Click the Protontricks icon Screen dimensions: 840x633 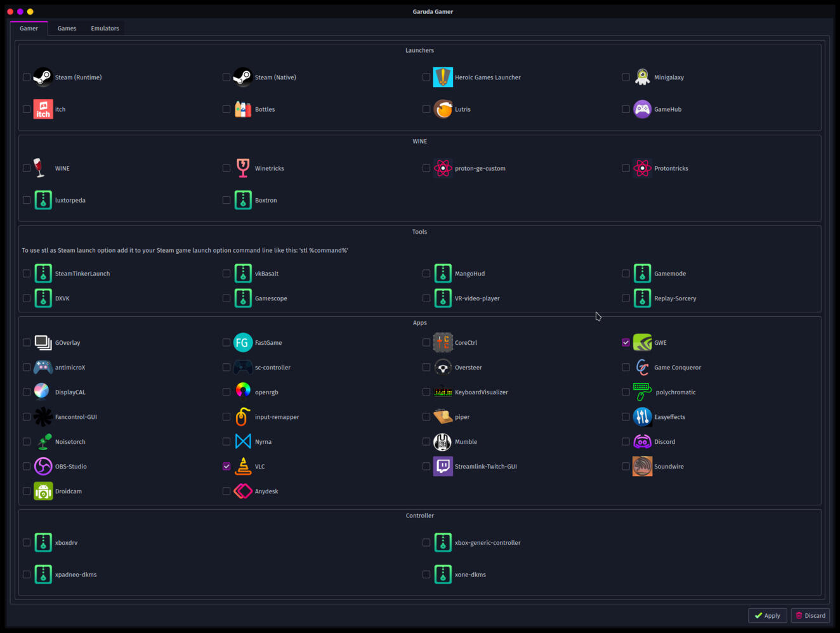pos(643,168)
